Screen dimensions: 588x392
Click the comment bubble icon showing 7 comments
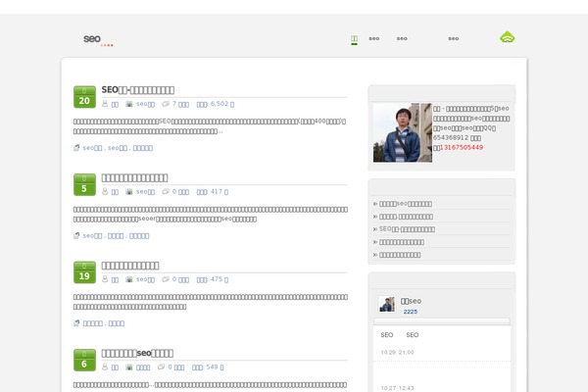coord(166,104)
